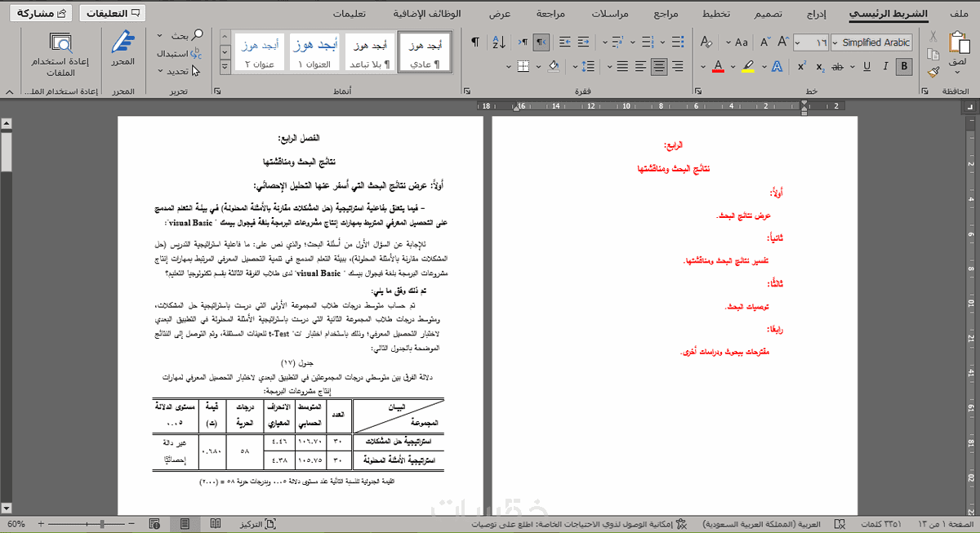Select the Format Painter brush icon
Screen dimensions: 980x533
click(933, 72)
